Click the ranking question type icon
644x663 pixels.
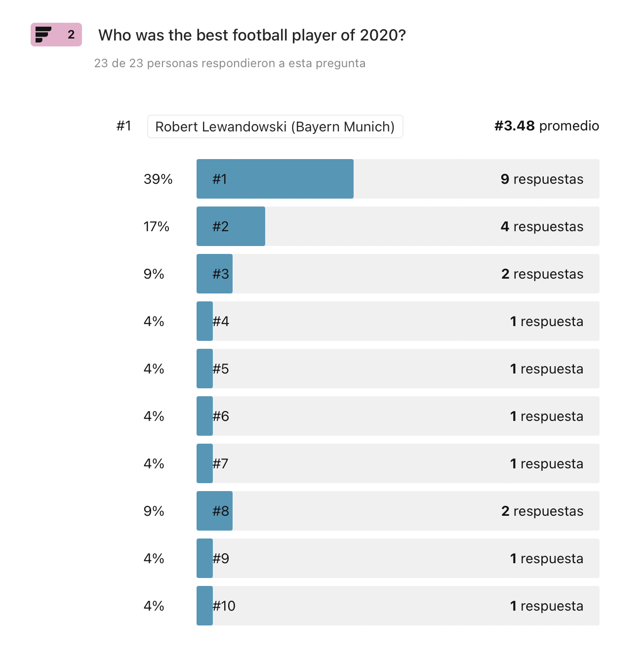pos(43,35)
